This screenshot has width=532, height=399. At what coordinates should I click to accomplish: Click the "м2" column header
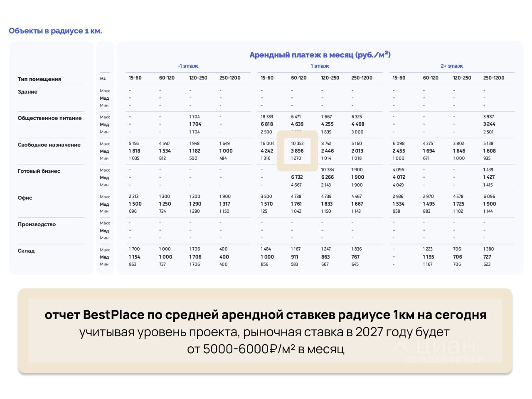(103, 79)
